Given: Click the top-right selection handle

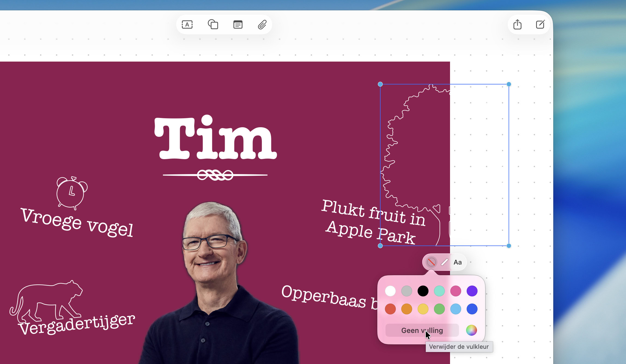Looking at the screenshot, I should coord(509,84).
